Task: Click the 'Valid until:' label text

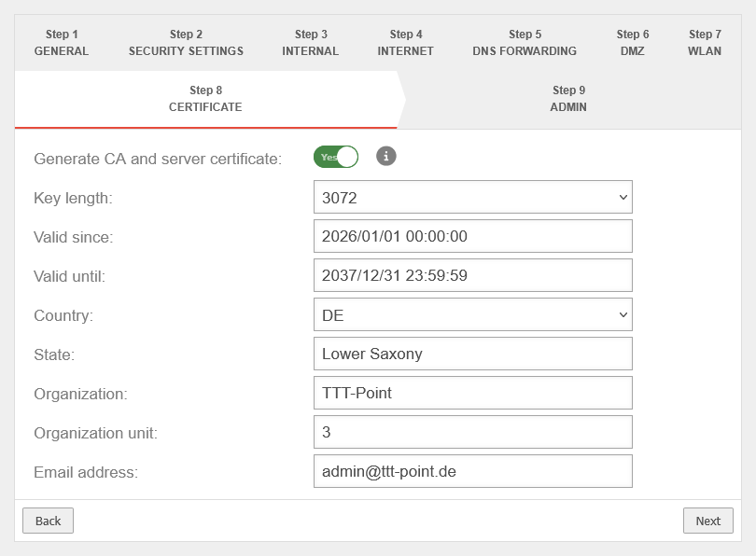Action: [x=69, y=276]
